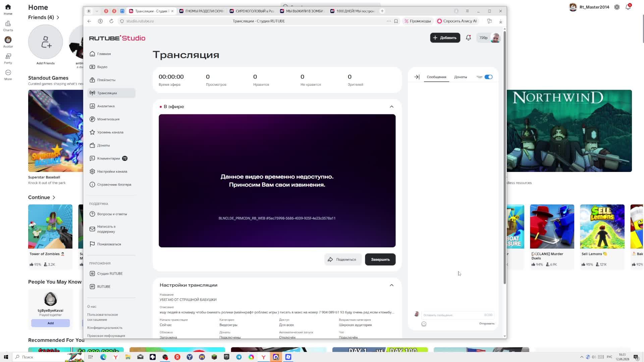Bookmark this page in browser toolbar
This screenshot has width=644, height=362.
point(396,21)
